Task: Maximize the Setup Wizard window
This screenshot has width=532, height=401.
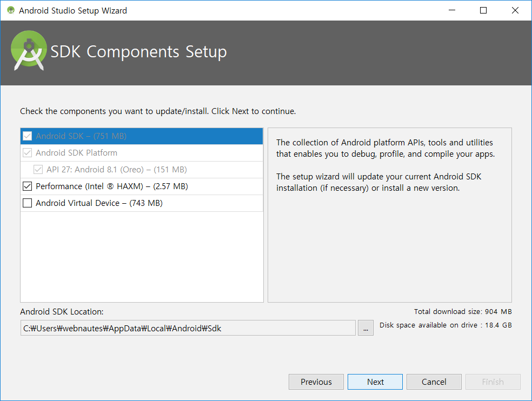Action: 483,10
